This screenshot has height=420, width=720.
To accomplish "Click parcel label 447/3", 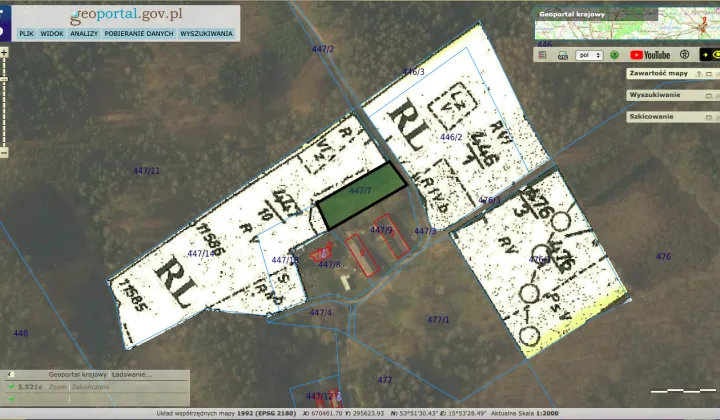I will click(x=425, y=231).
